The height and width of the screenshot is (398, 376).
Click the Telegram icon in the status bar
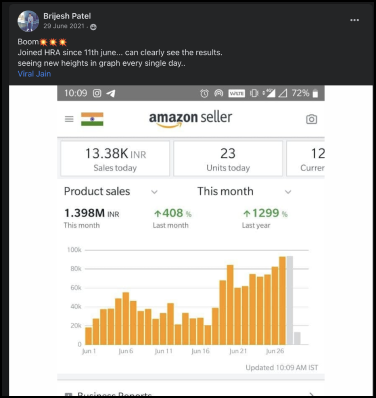111,93
